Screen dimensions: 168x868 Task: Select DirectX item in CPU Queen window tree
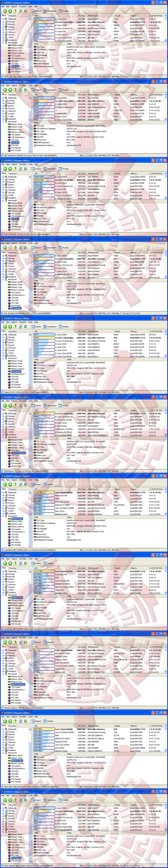tap(11, 343)
